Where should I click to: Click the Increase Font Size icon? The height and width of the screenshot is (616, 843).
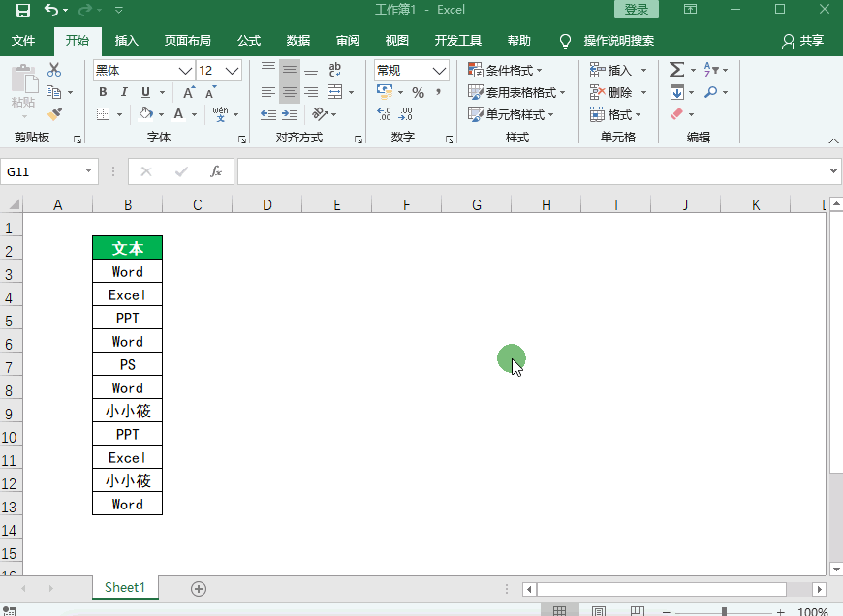point(188,92)
